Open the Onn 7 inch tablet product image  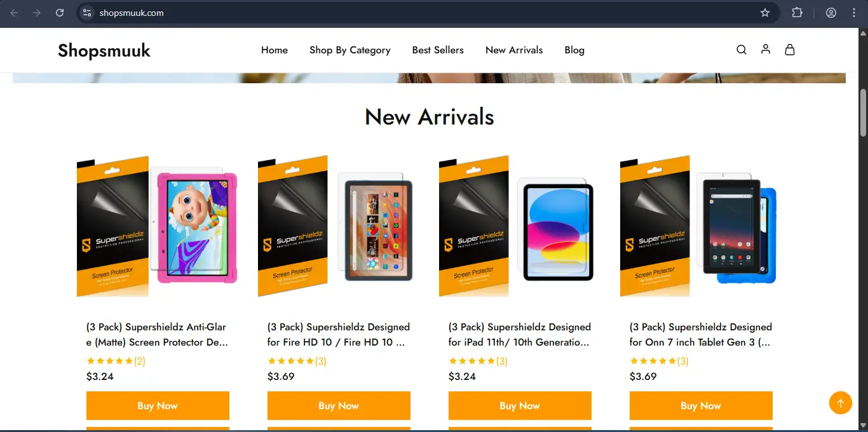pos(701,226)
